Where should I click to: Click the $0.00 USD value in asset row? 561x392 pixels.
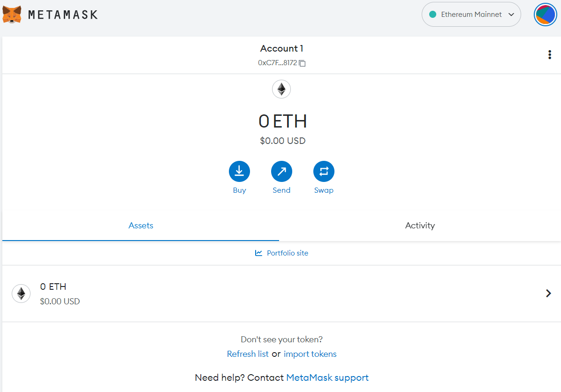(x=60, y=302)
